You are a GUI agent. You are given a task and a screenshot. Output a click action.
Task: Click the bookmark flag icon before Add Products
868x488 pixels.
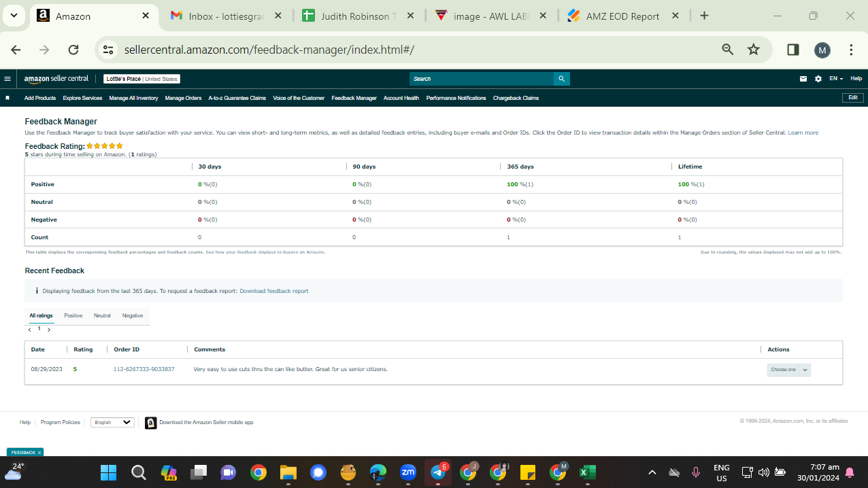(x=7, y=98)
